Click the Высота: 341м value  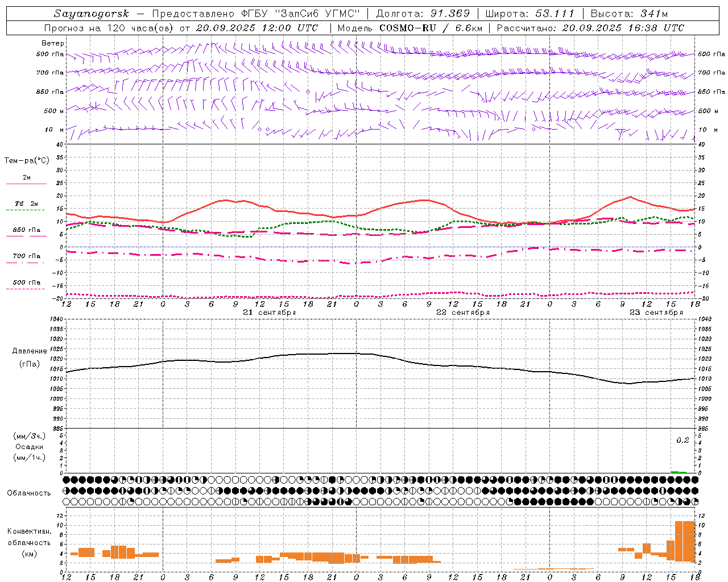(629, 14)
